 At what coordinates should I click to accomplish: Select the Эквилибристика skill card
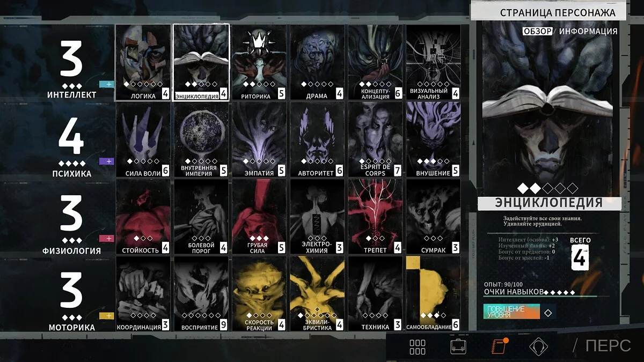click(x=317, y=294)
